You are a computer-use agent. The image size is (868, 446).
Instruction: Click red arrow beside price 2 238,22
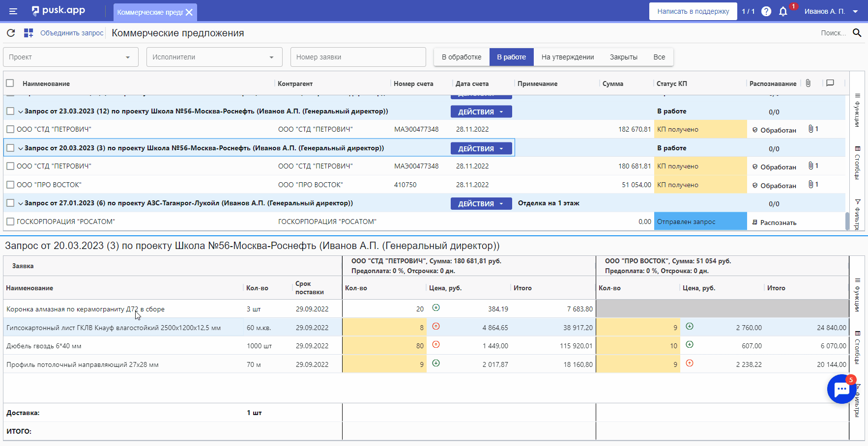[x=690, y=363]
